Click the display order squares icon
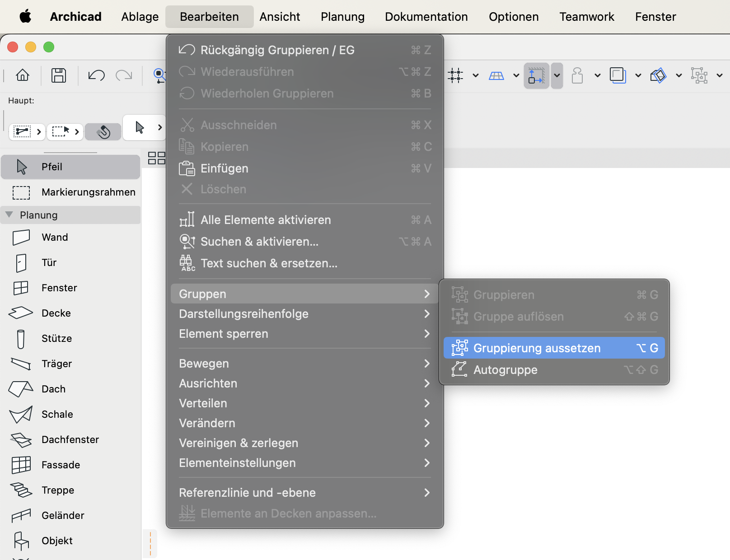 [x=618, y=75]
